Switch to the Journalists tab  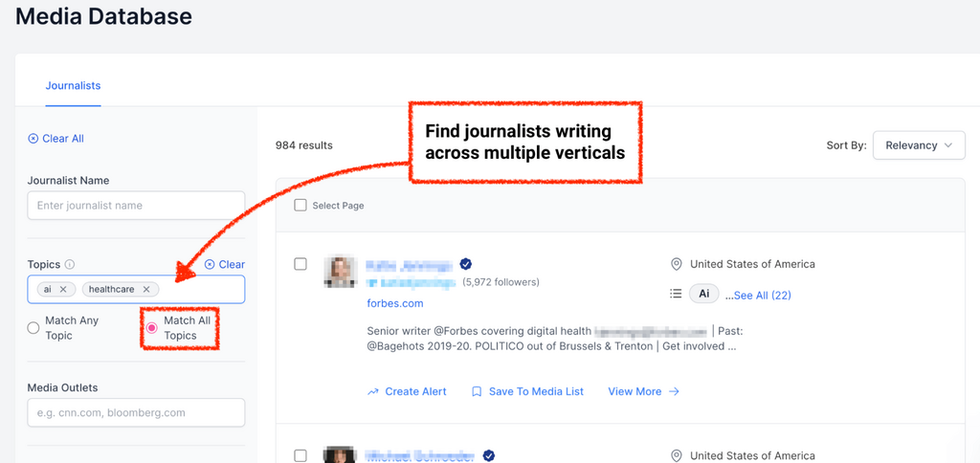pyautogui.click(x=73, y=86)
